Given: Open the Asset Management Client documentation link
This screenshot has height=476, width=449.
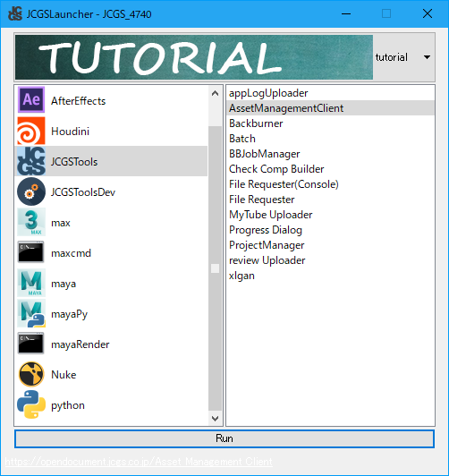Looking at the screenshot, I should 139,462.
